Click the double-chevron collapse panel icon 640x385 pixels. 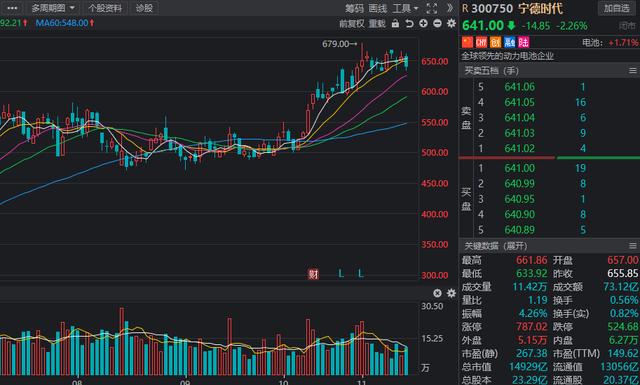pos(449,8)
